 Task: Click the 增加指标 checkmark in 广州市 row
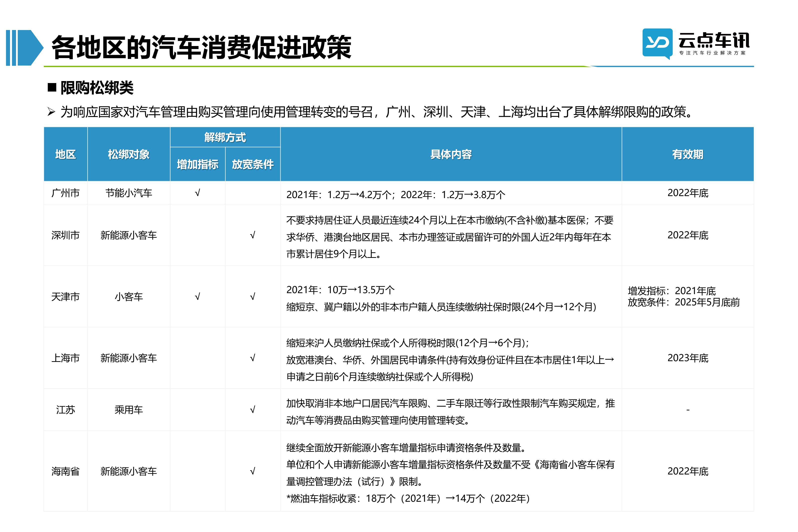197,193
